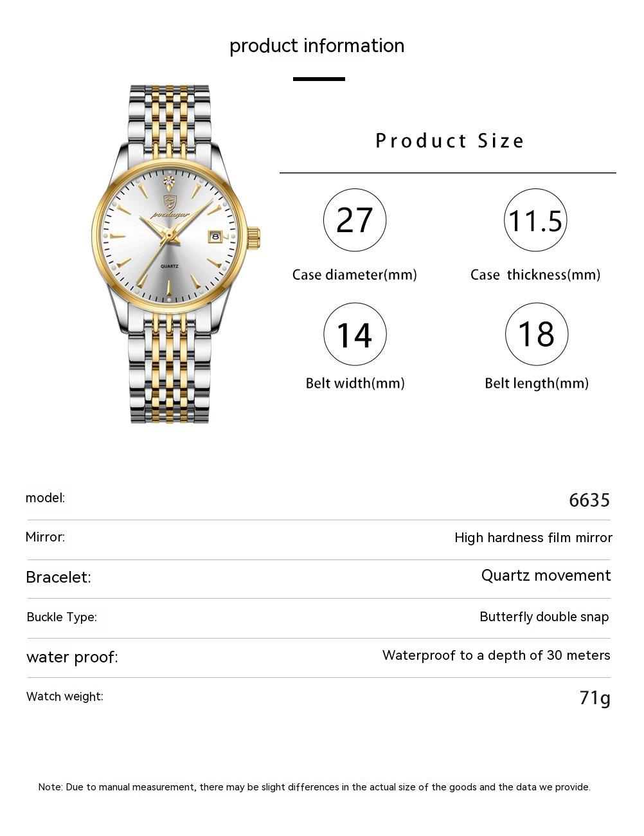This screenshot has height=836, width=644.
Task: Click the 'Quartz movement' value
Action: pyautogui.click(x=546, y=576)
